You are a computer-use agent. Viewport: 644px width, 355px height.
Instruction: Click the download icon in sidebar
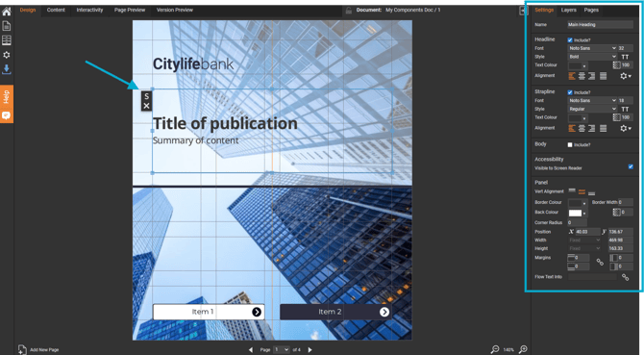(x=7, y=69)
